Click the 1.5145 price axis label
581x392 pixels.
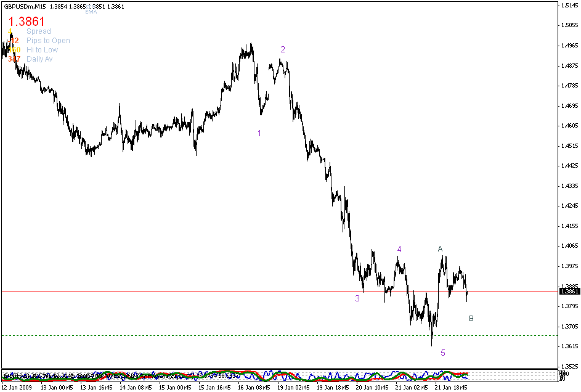coord(570,5)
